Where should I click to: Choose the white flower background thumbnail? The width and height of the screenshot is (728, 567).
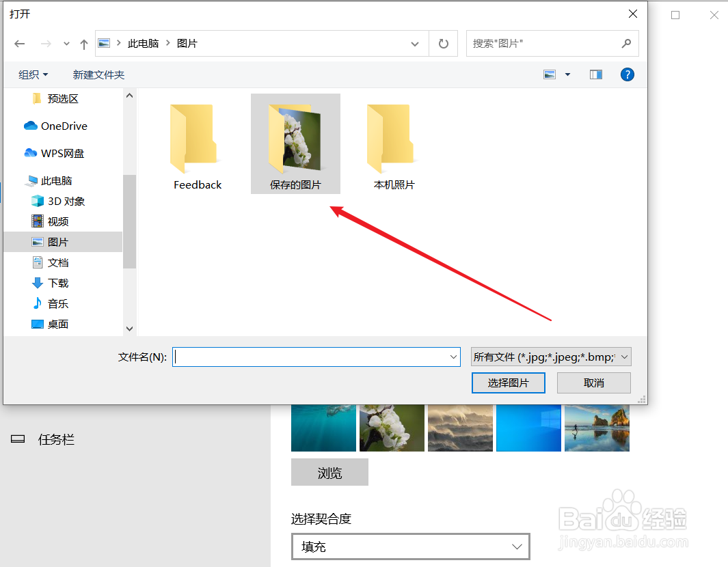pos(392,428)
